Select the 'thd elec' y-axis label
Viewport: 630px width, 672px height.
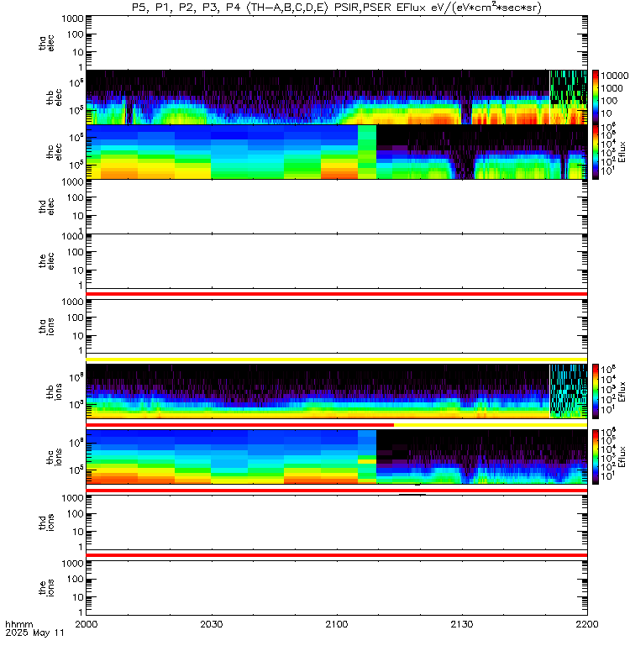(x=46, y=207)
